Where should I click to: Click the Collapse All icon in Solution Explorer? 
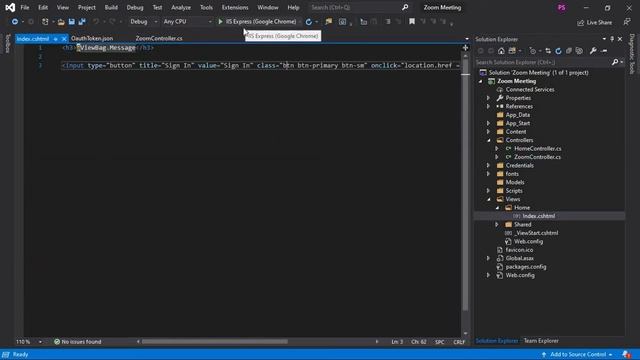pyautogui.click(x=569, y=51)
